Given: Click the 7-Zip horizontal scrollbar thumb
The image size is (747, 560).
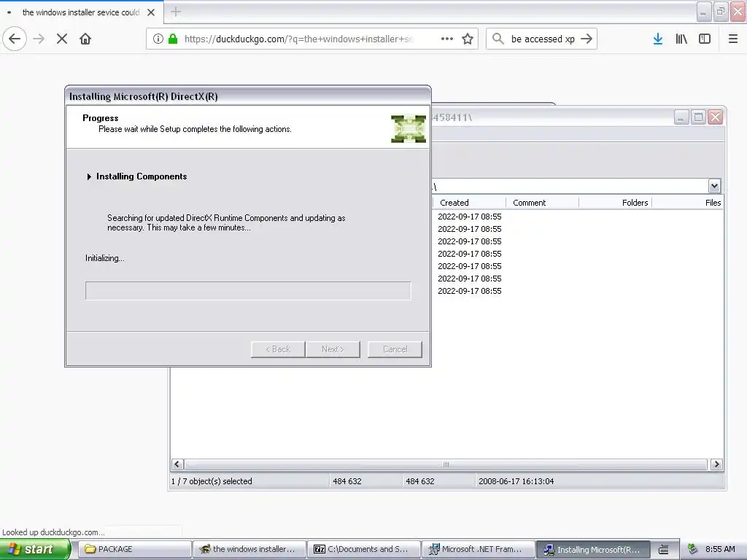Looking at the screenshot, I should click(x=446, y=464).
